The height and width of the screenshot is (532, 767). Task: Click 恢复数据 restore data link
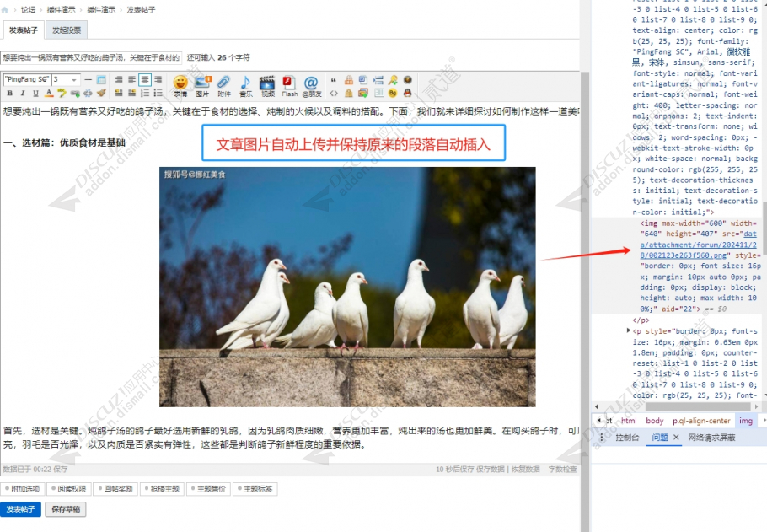525,469
